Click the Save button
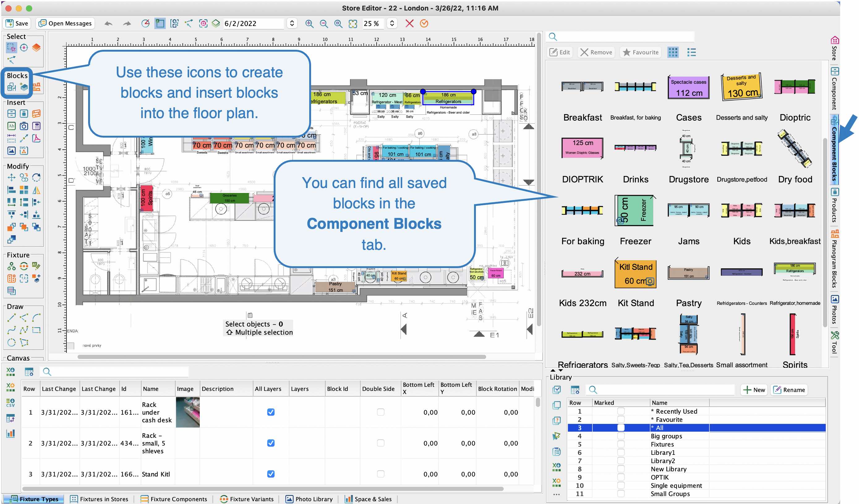This screenshot has width=859, height=504. coord(17,23)
